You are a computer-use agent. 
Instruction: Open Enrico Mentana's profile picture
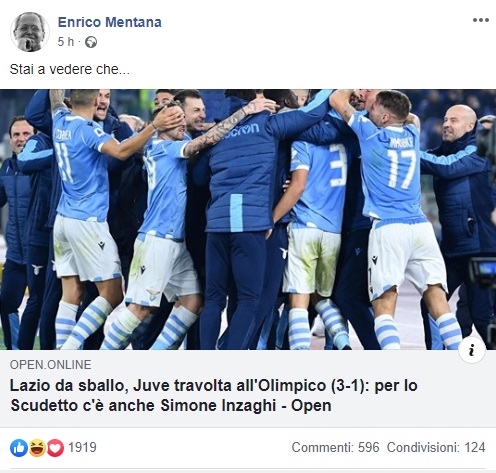[30, 32]
